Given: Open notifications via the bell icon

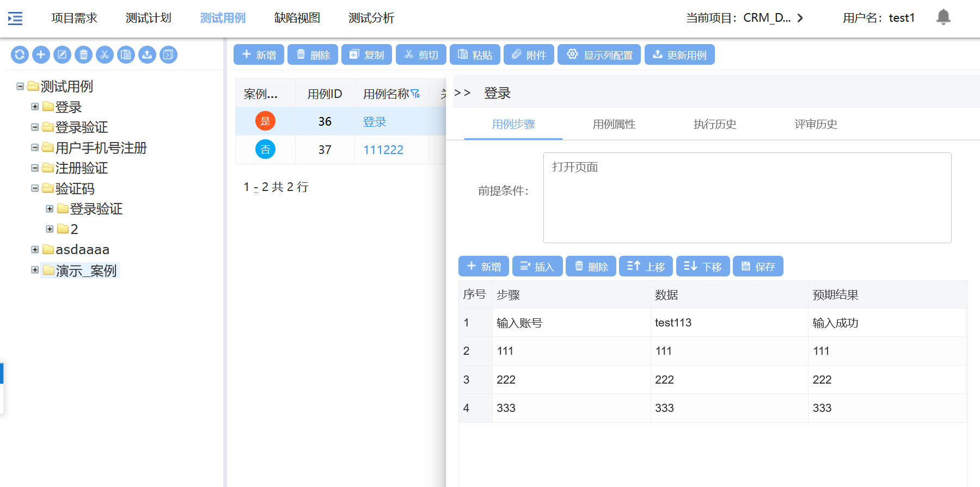Looking at the screenshot, I should (943, 17).
